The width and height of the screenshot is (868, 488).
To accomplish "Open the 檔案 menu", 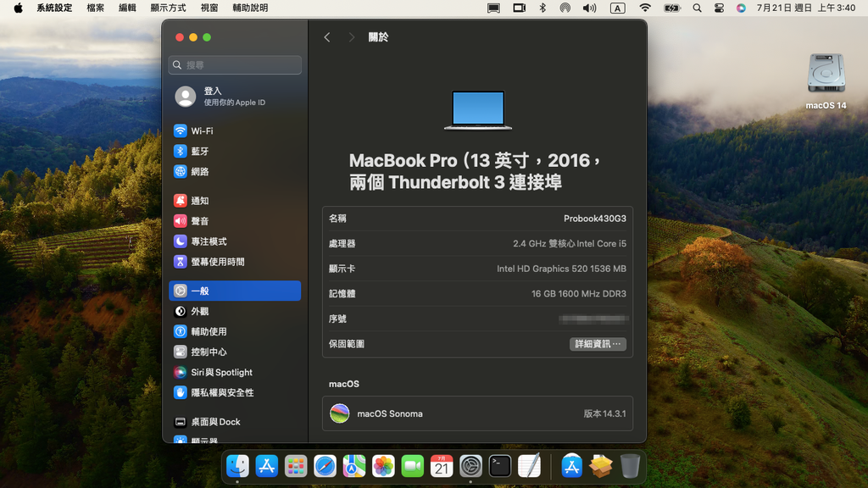I will click(95, 8).
